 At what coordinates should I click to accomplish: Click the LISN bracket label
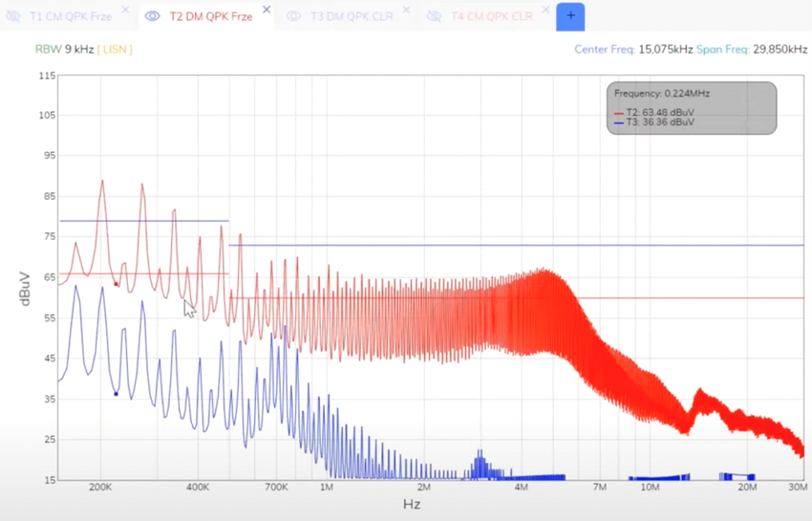115,50
